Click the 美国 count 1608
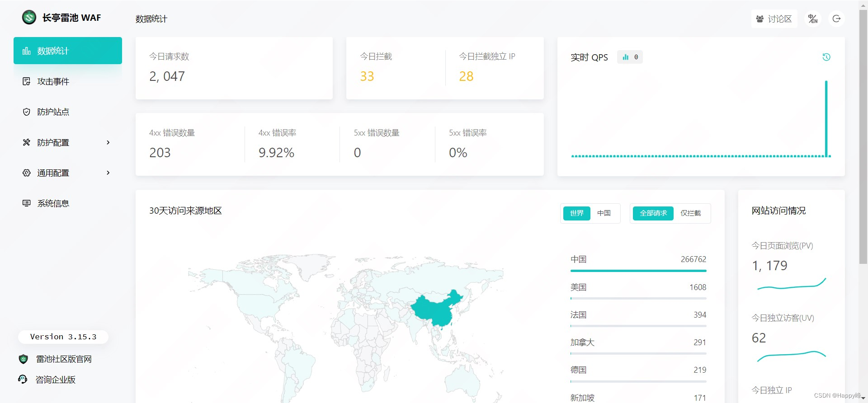The width and height of the screenshot is (868, 403). (x=698, y=287)
